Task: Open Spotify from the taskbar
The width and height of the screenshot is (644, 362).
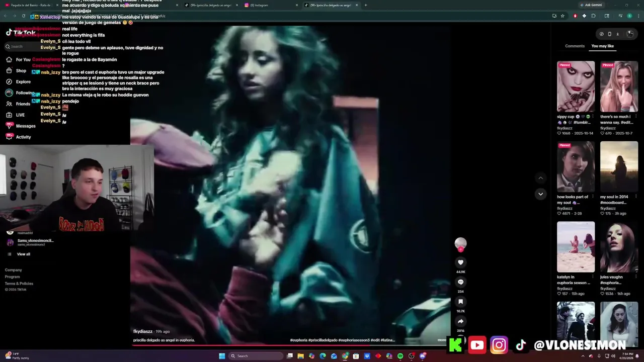Action: click(x=400, y=356)
